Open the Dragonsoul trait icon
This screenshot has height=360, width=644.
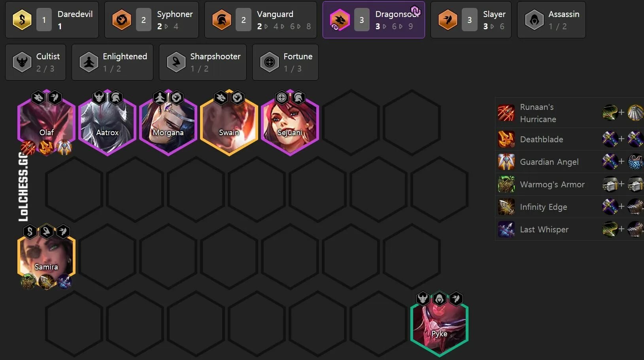(340, 20)
